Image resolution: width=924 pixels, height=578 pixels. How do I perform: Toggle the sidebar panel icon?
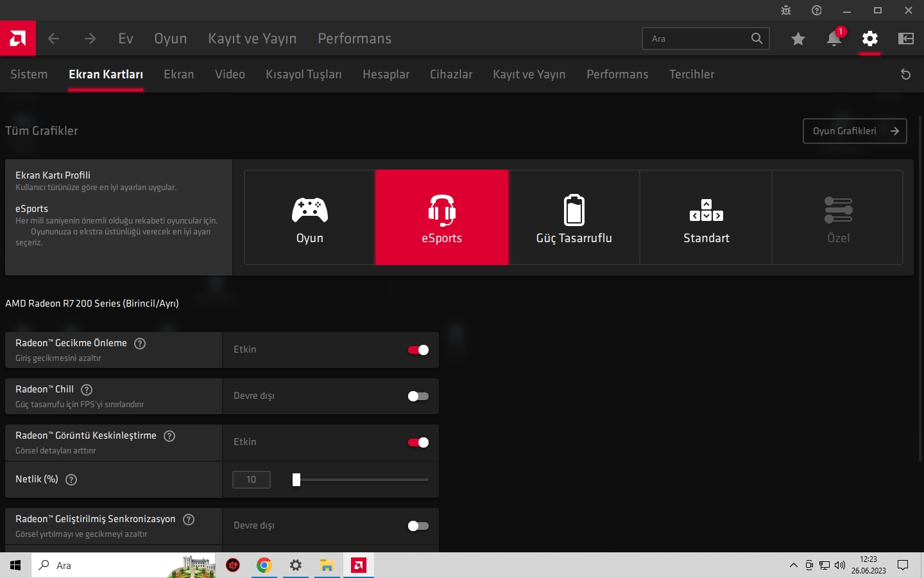tap(906, 39)
